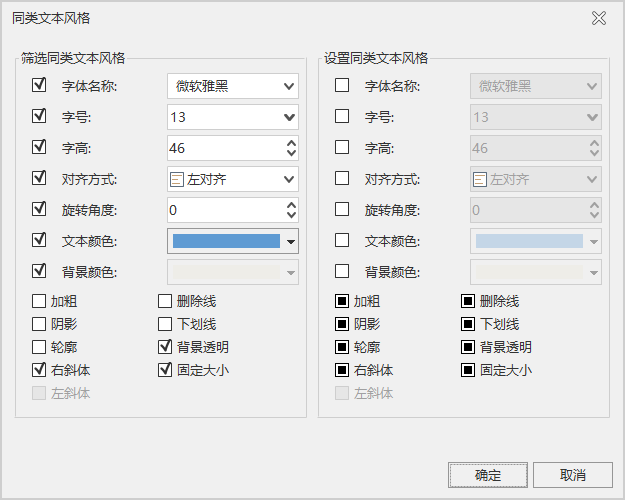Enable 字号 checkbox in 设置同类文本风格 panel
625x500 pixels.
(342, 117)
